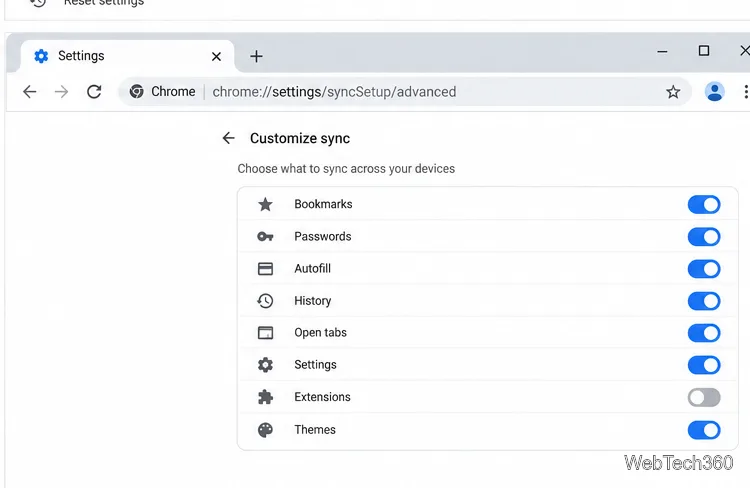Toggle Open tabs sync switch
Viewport: 750px width, 488px height.
[704, 333]
